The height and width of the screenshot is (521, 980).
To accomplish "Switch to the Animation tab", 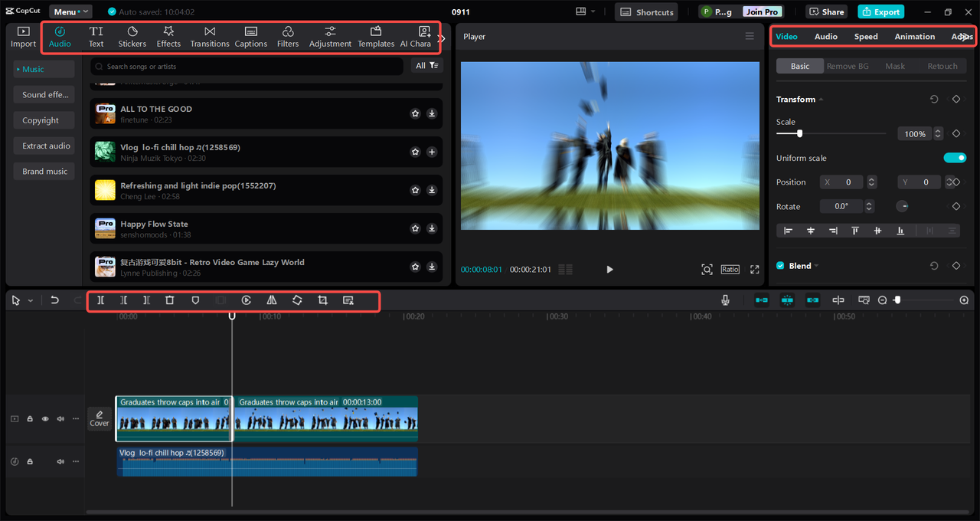I will point(915,37).
